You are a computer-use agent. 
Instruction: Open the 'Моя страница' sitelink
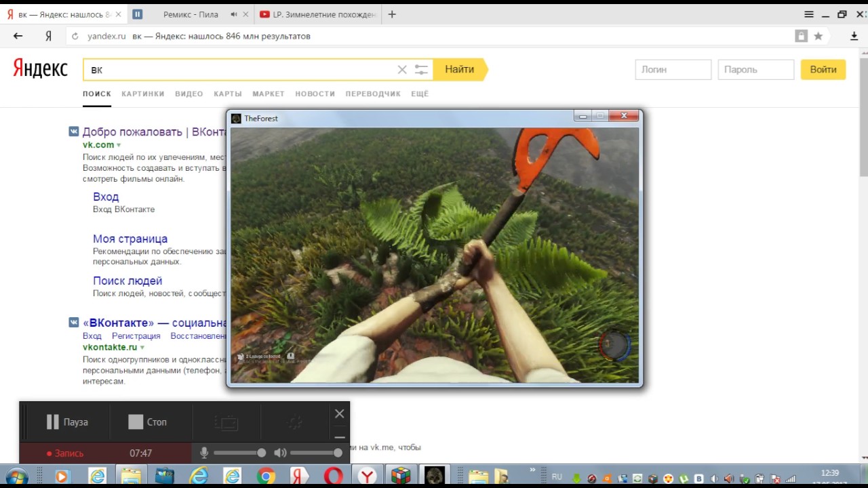130,239
